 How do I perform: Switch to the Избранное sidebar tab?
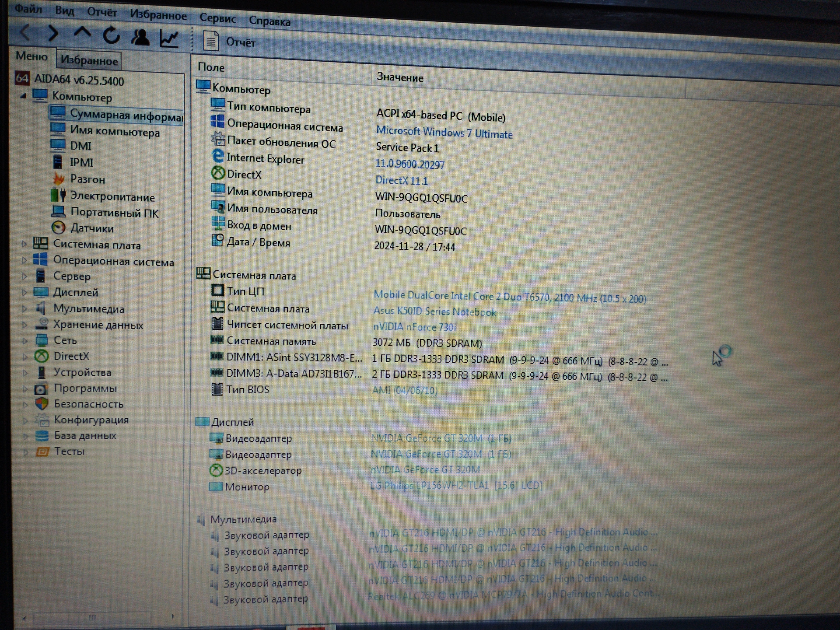[89, 60]
